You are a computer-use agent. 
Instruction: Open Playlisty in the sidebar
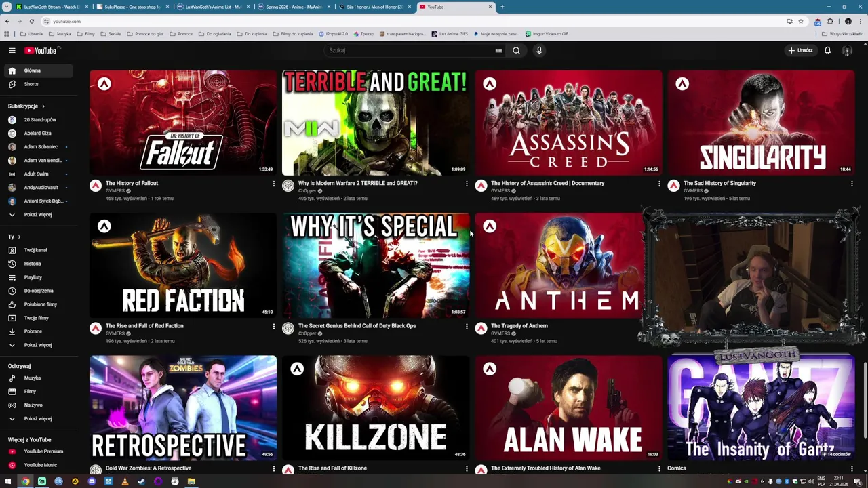37,277
